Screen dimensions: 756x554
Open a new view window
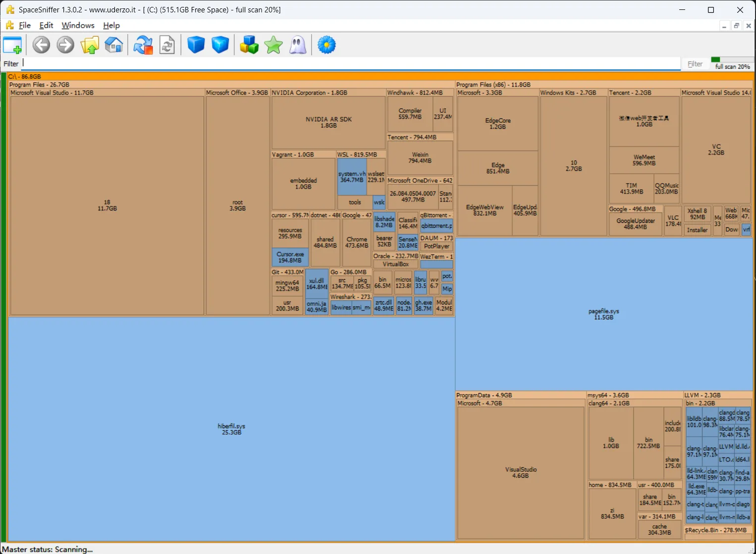[12, 45]
